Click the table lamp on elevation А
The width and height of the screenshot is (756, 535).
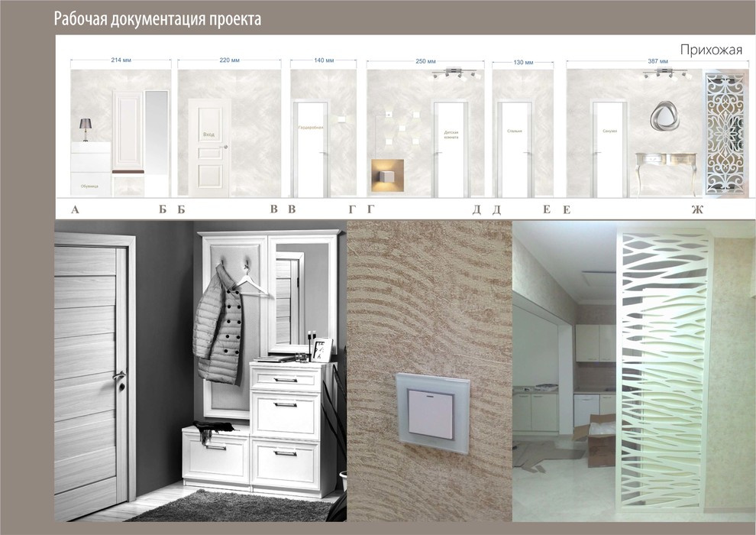pos(84,125)
